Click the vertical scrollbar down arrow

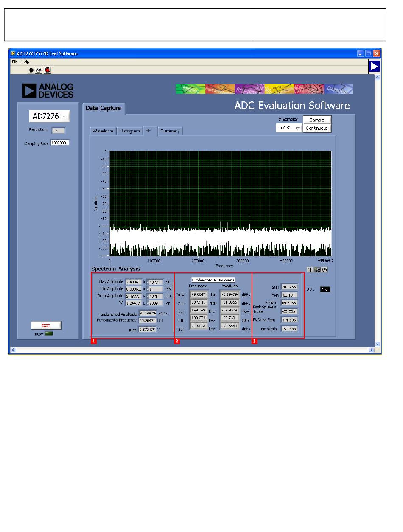click(x=378, y=344)
